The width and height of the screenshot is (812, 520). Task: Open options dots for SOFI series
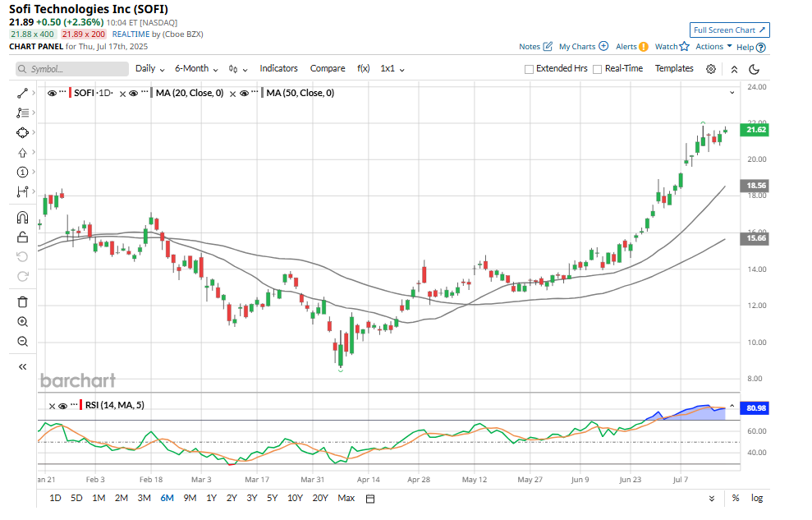tap(62, 93)
